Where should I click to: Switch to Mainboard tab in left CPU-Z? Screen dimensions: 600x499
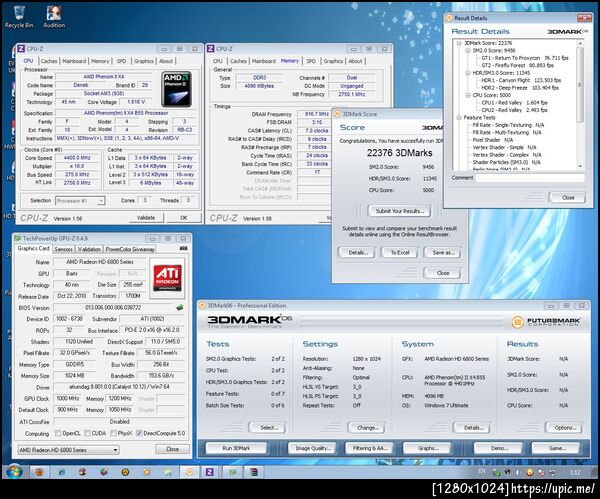(x=74, y=61)
